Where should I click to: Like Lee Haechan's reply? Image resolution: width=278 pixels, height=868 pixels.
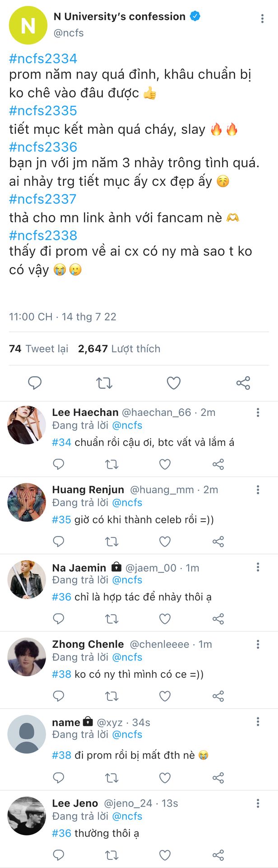coord(165,464)
